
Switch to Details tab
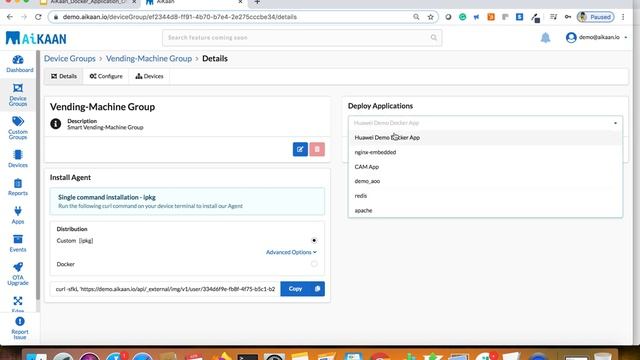click(64, 76)
